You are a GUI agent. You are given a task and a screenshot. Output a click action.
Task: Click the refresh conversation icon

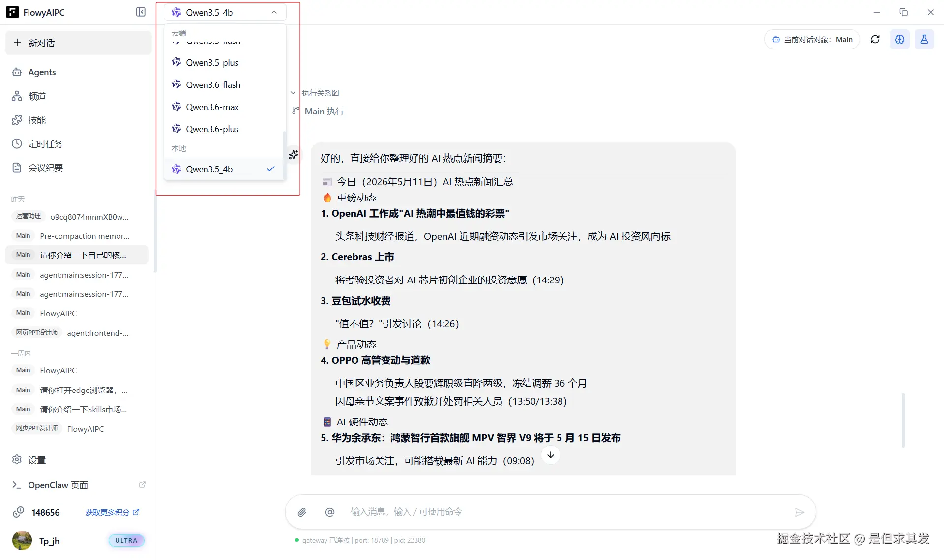[x=875, y=40]
